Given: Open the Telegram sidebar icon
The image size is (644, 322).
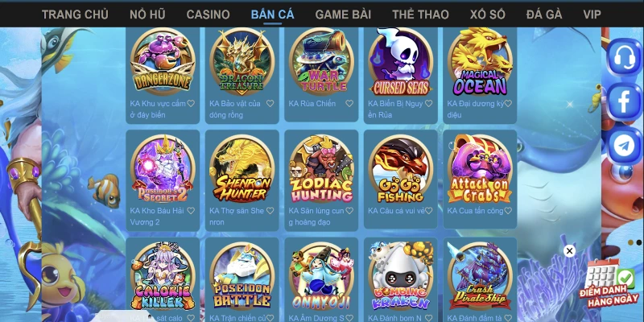Looking at the screenshot, I should coord(625,146).
